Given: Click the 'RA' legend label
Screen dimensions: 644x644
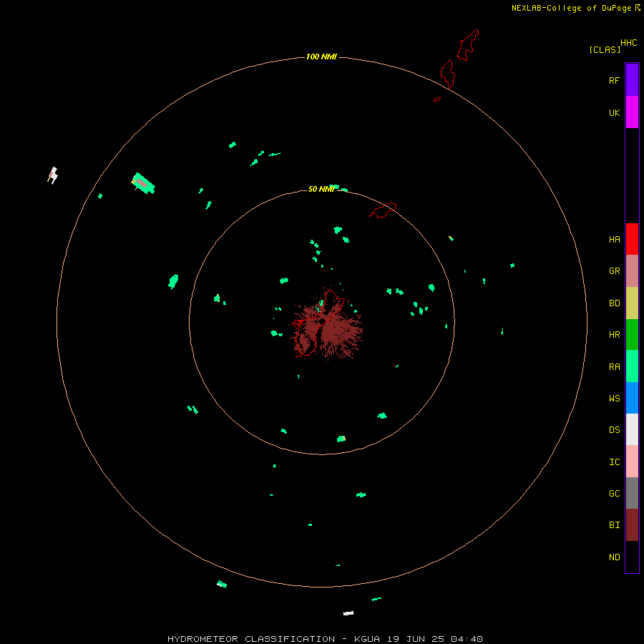Looking at the screenshot, I should pyautogui.click(x=614, y=367).
